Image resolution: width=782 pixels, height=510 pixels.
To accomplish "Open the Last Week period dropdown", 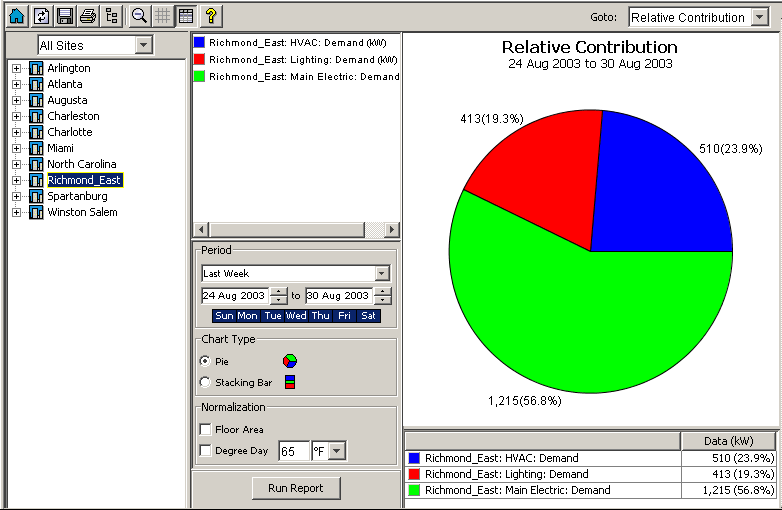I will [x=381, y=273].
